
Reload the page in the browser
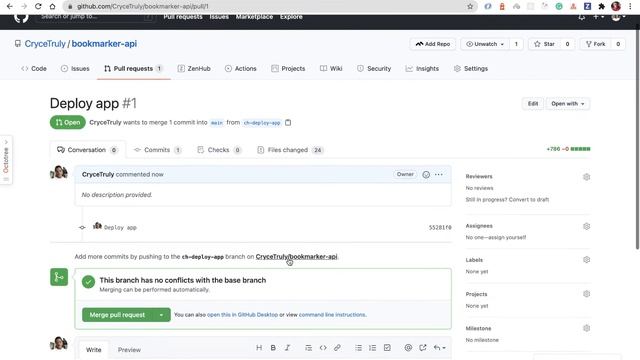click(x=38, y=6)
